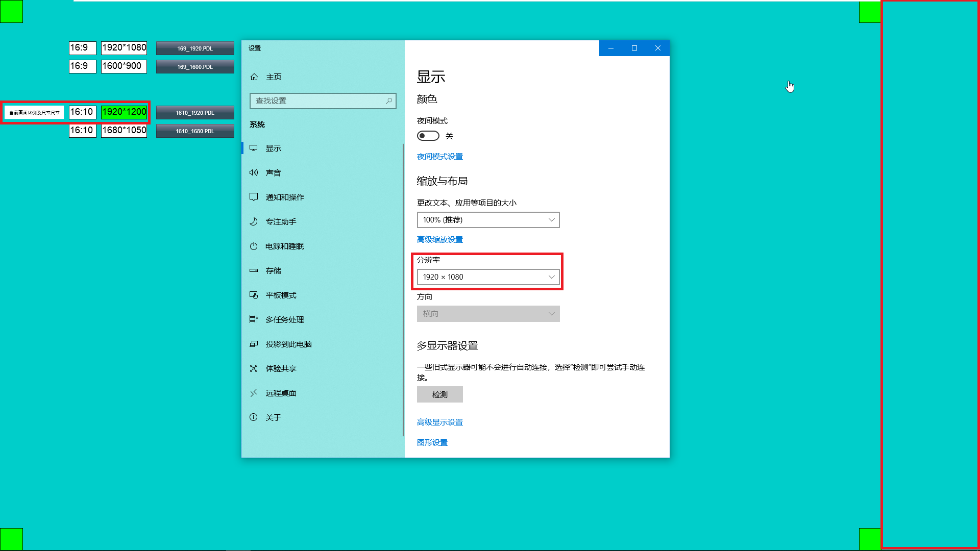Click the search magnifier icon
The height and width of the screenshot is (551, 980).
(x=389, y=101)
